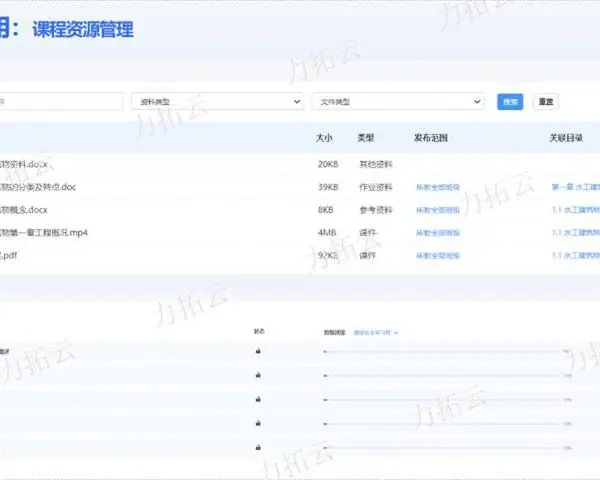Open the publish scope link in the 92KB row
The image size is (600, 480).
pos(438,255)
